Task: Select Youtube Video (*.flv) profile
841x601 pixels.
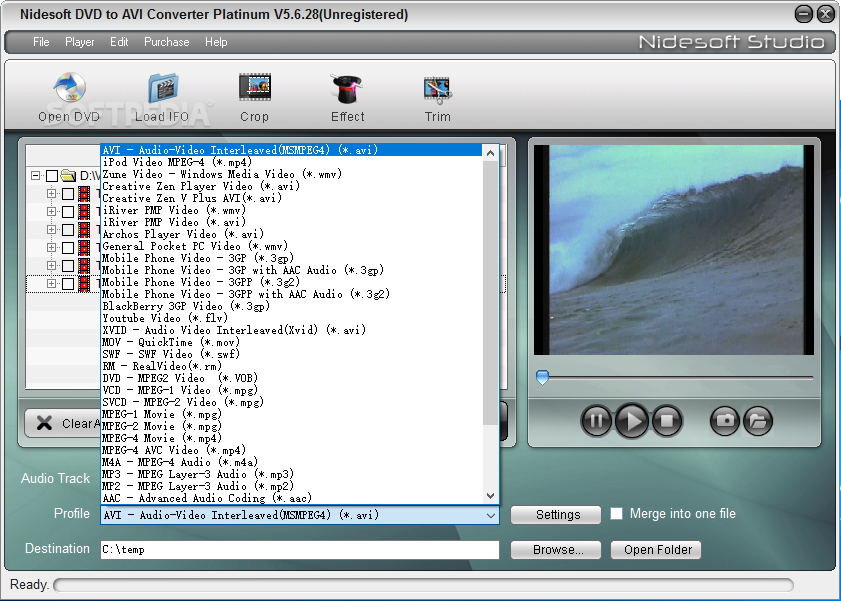Action: pyautogui.click(x=292, y=318)
